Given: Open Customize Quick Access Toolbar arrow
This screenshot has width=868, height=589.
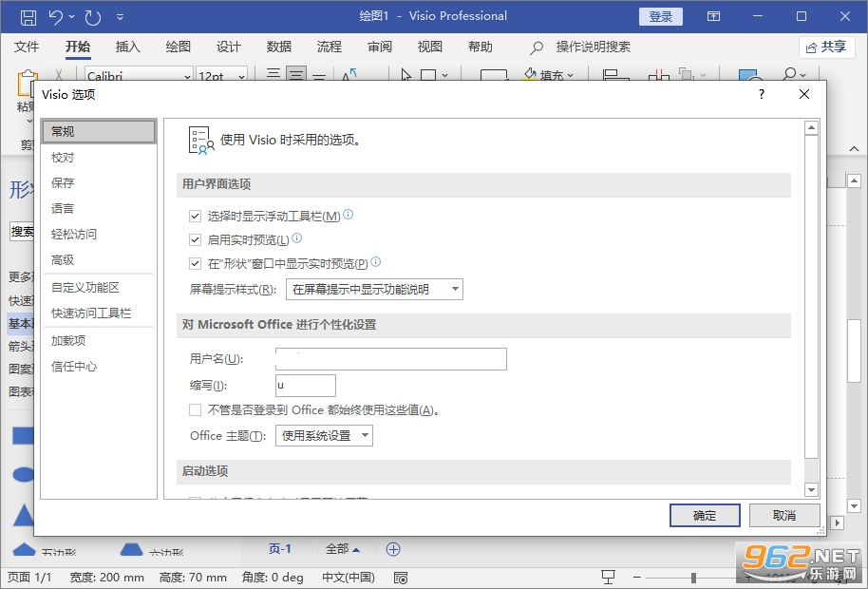Looking at the screenshot, I should click(x=120, y=17).
